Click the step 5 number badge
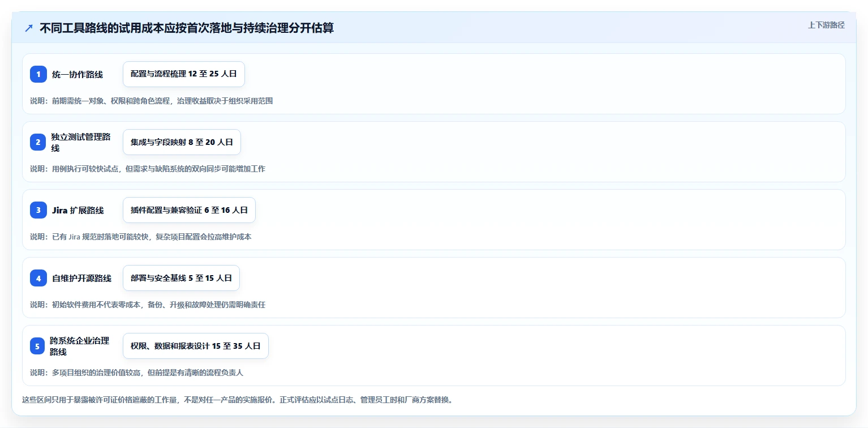The width and height of the screenshot is (868, 428). pos(37,346)
